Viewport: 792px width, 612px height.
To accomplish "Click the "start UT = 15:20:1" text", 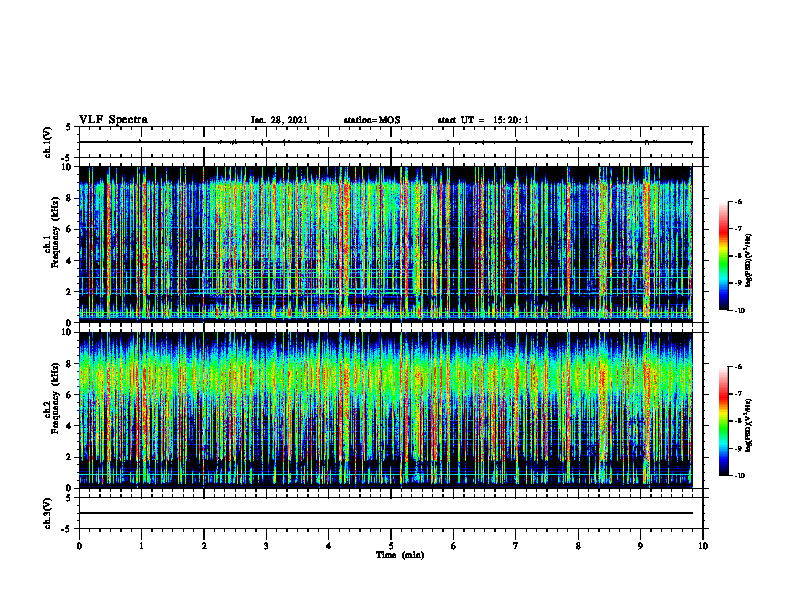I will [x=483, y=120].
